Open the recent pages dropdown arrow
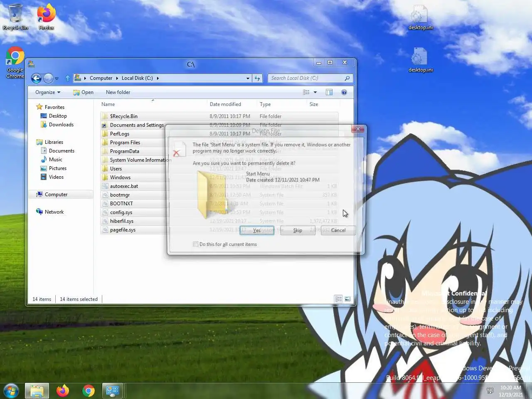The height and width of the screenshot is (399, 532). (57, 78)
